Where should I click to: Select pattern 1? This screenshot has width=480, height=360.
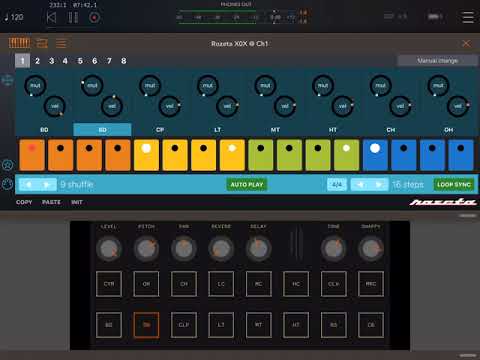[22, 61]
